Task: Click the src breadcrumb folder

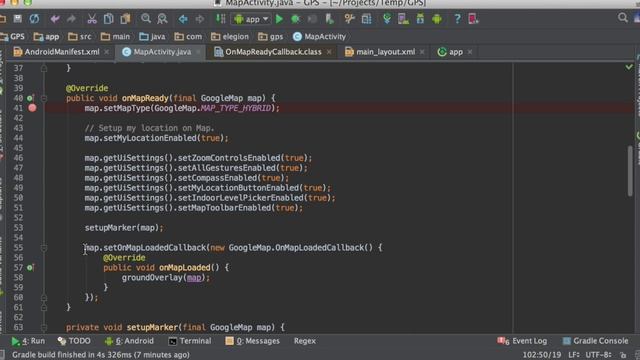Action: [80, 37]
